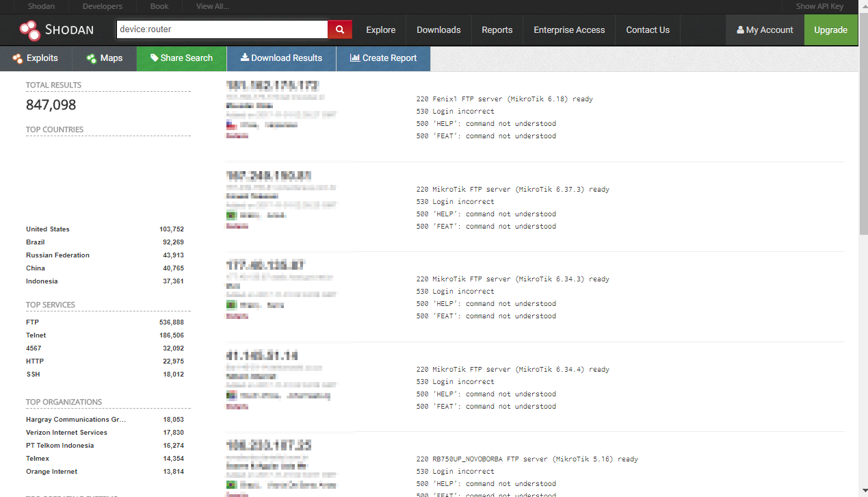Open Contact Us page

[648, 30]
